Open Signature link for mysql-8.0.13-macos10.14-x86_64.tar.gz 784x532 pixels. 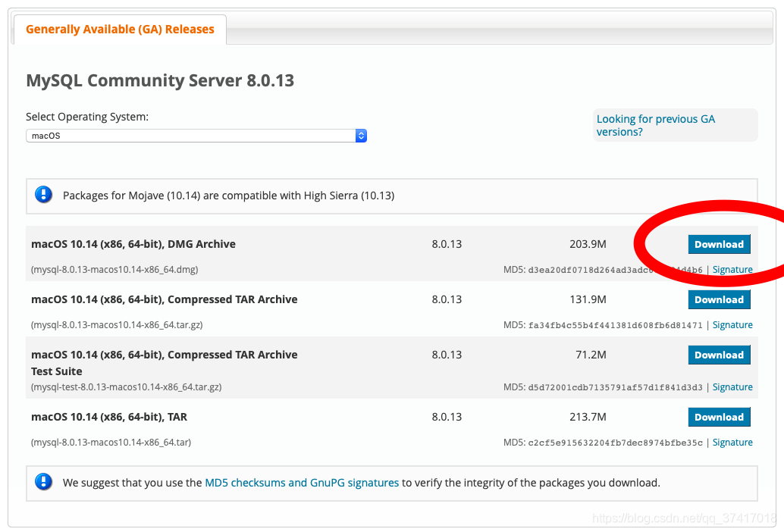(732, 325)
